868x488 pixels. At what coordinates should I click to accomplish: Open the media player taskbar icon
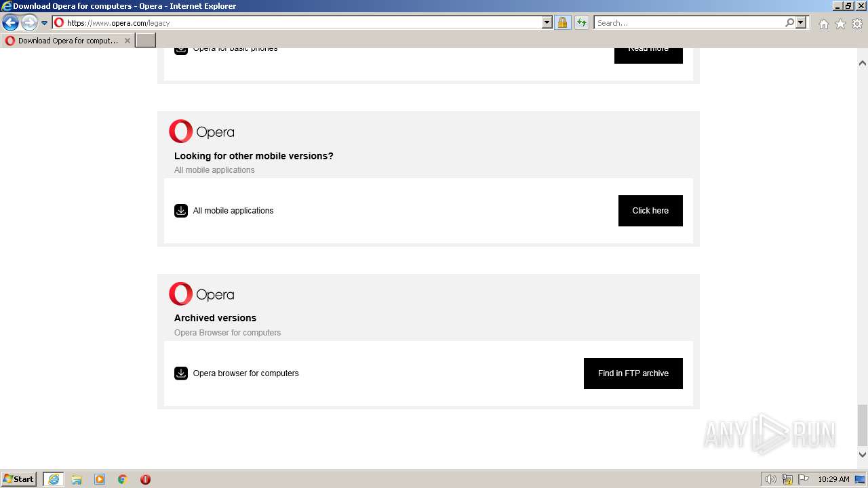pos(100,479)
